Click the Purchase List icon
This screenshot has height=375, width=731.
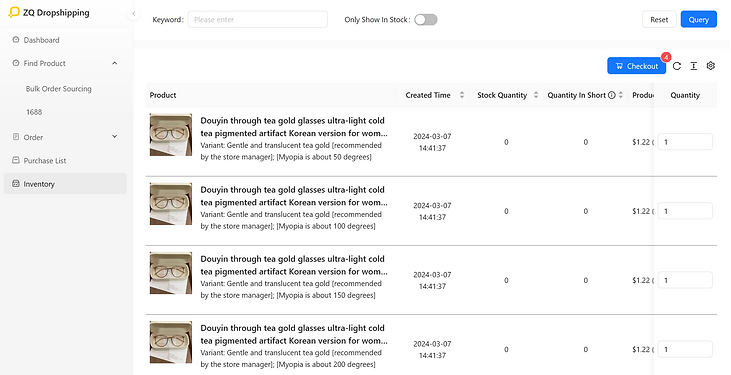pyautogui.click(x=16, y=160)
